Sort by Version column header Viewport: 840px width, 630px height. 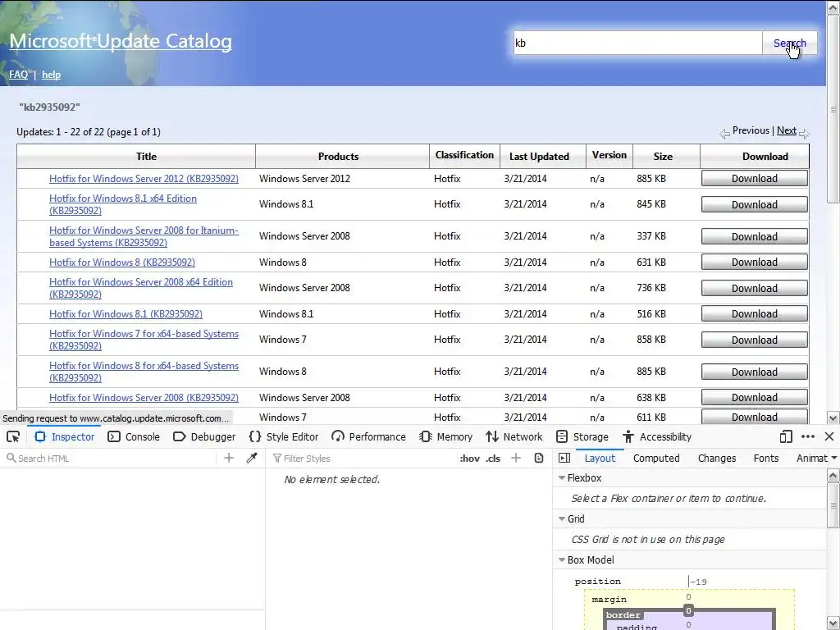point(609,155)
